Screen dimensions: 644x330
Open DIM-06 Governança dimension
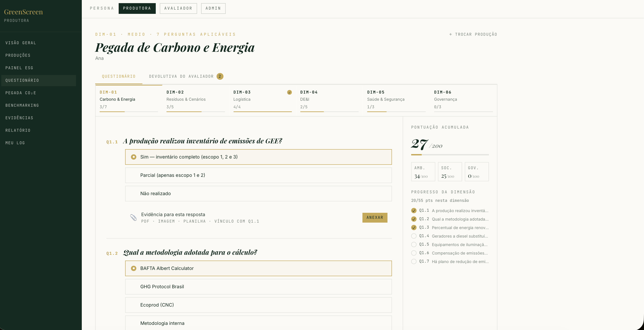[x=463, y=100]
